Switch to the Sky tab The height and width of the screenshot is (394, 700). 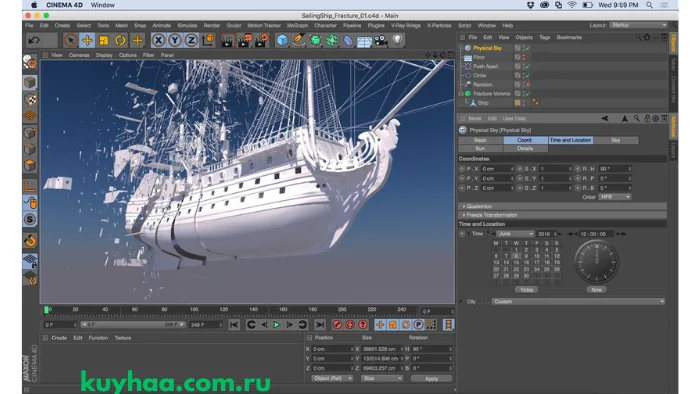coord(616,140)
